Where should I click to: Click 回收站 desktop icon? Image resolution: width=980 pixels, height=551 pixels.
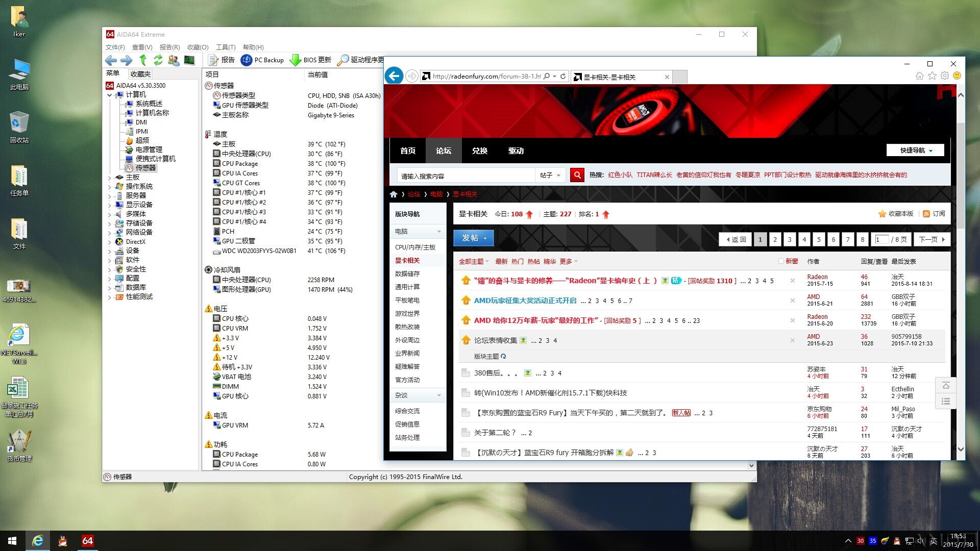[19, 127]
